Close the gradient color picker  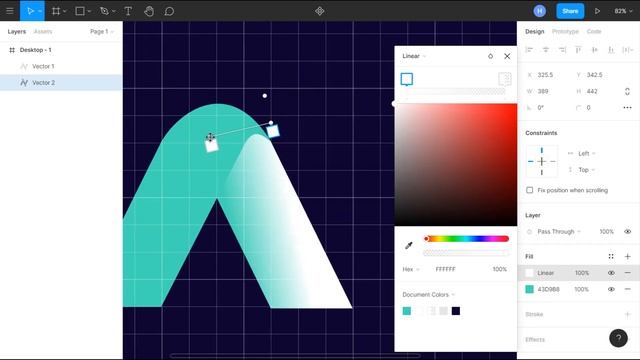point(507,56)
